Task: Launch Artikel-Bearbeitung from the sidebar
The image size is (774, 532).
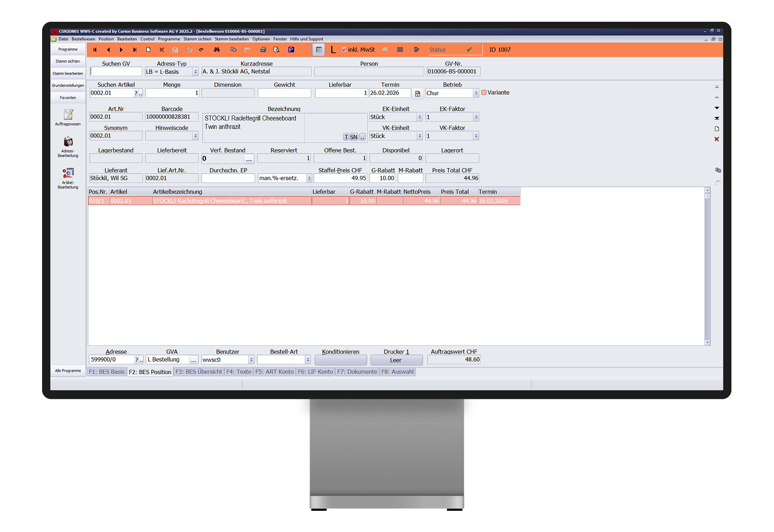Action: [68, 173]
